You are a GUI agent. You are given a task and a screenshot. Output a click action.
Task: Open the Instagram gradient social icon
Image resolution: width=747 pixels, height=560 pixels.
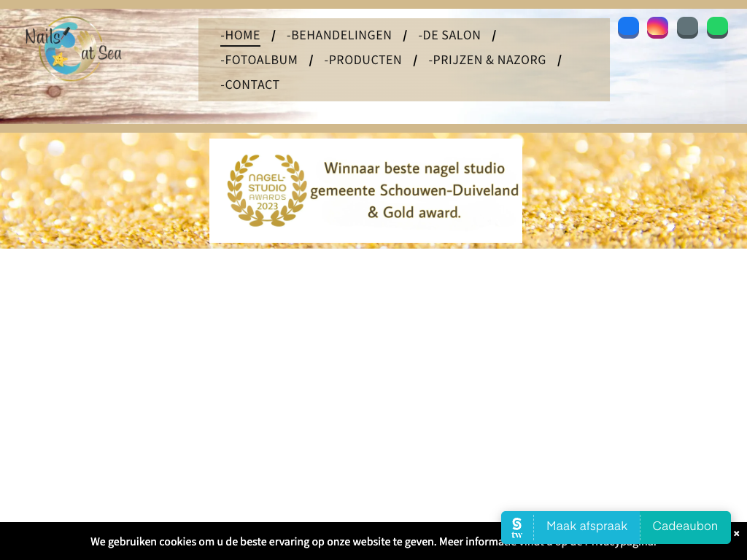[657, 28]
